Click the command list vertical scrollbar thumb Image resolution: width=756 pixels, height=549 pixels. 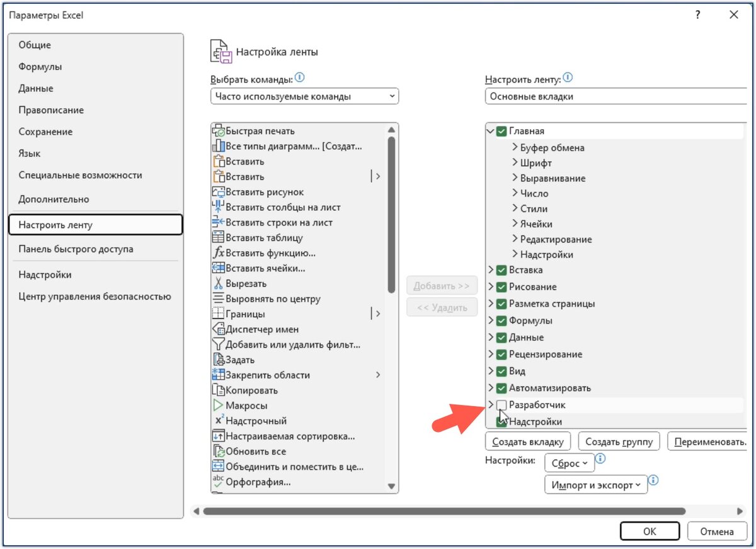pos(391,215)
